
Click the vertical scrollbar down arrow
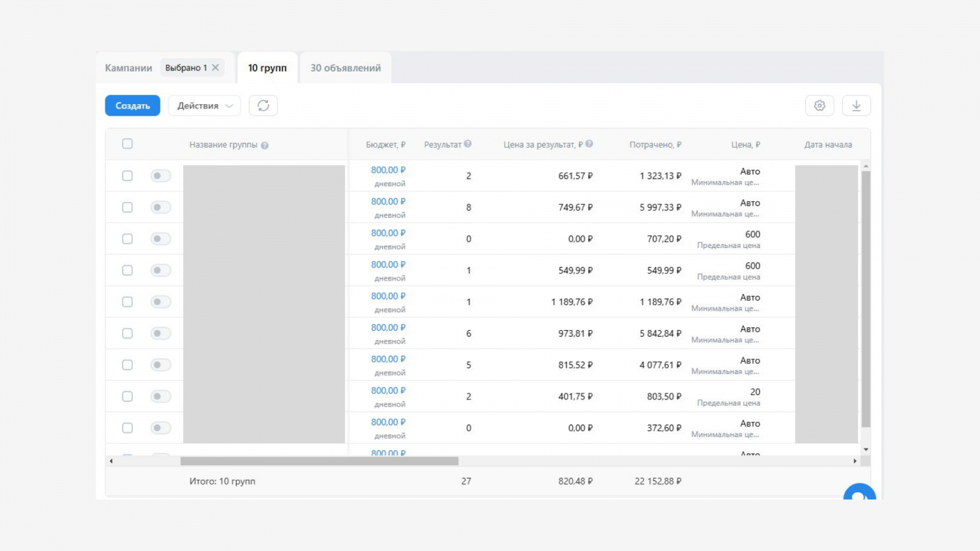pos(866,449)
